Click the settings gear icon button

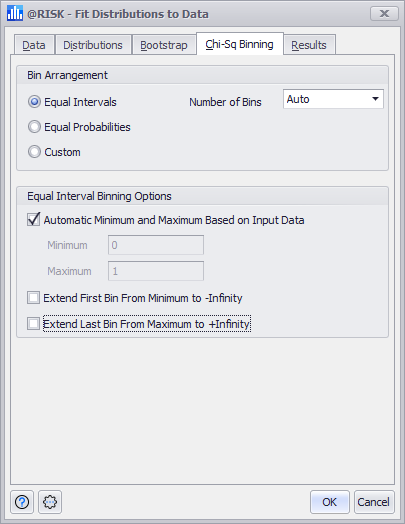point(50,502)
